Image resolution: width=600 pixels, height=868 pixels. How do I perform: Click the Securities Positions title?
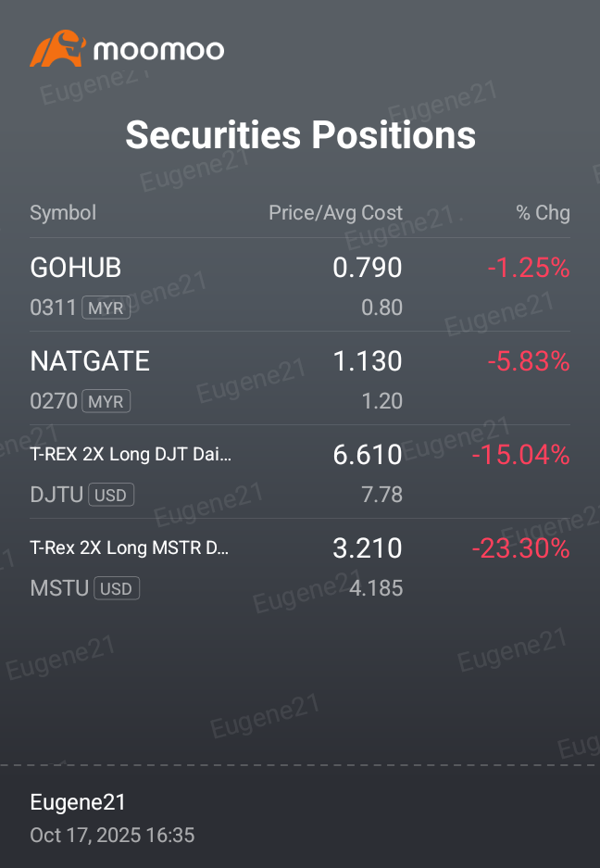(301, 134)
